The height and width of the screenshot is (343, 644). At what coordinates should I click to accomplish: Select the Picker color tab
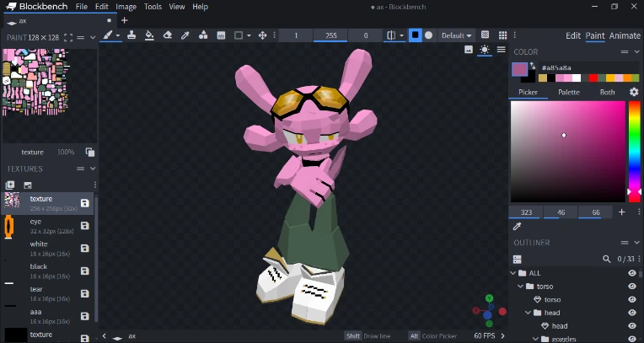pos(529,92)
